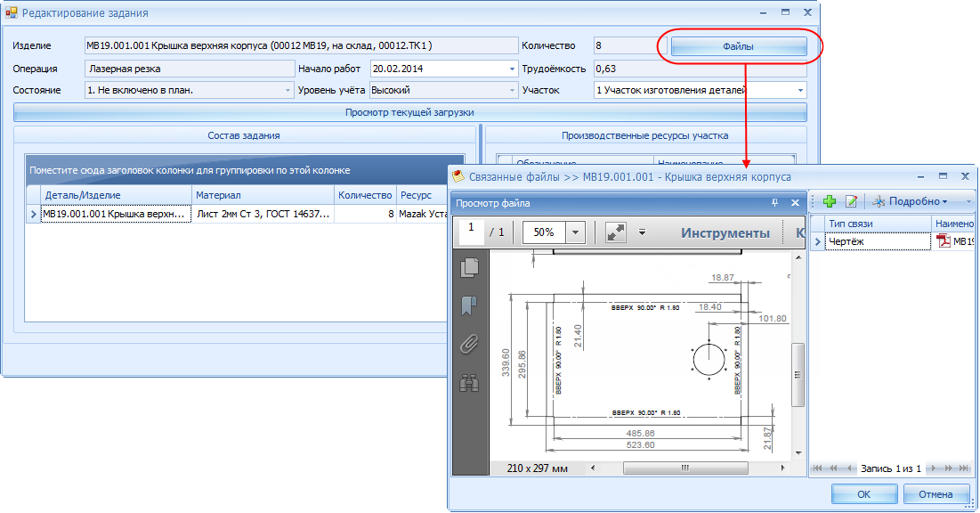The width and height of the screenshot is (980, 513).
Task: Click the Трудоёмкость field showing 0,63
Action: point(700,69)
